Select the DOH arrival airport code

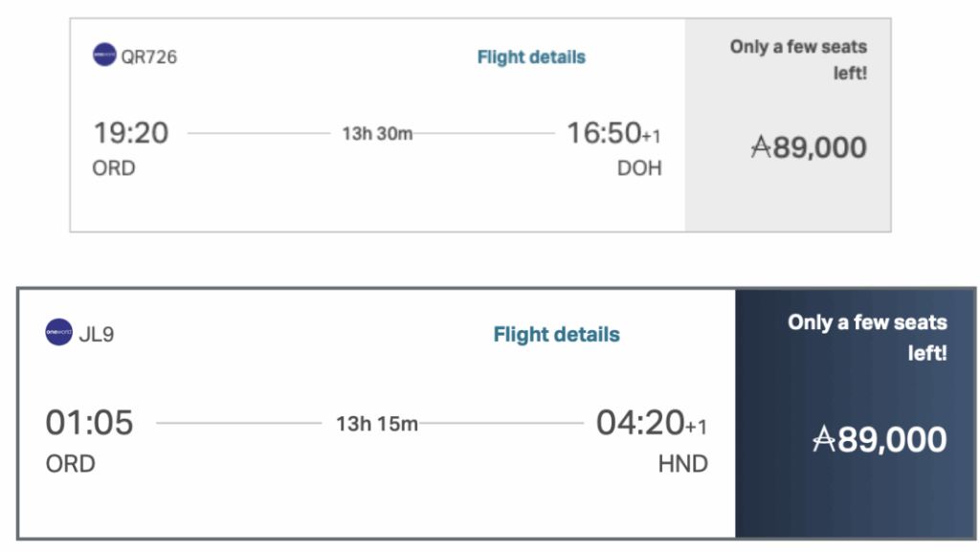[x=638, y=168]
